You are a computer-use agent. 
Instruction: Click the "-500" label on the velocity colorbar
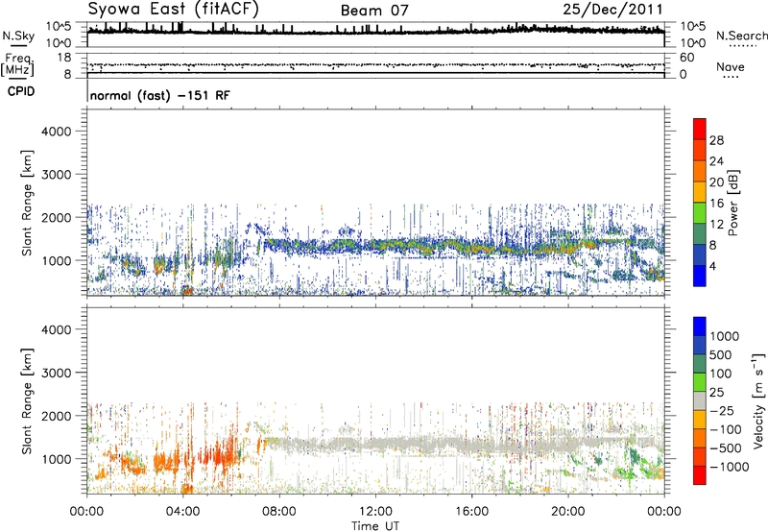pyautogui.click(x=726, y=448)
